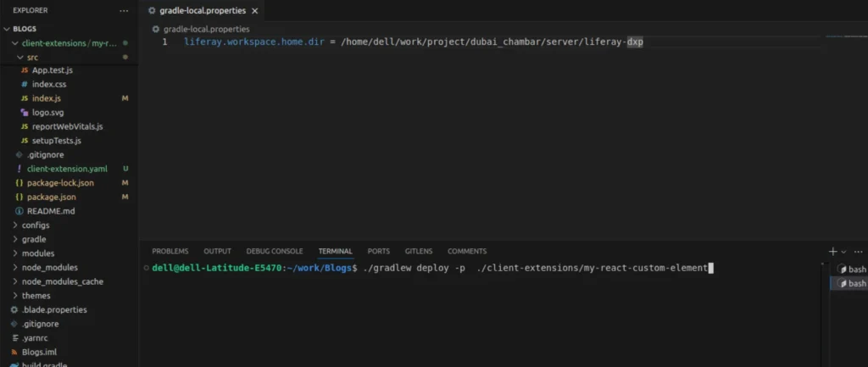The image size is (868, 367).
Task: Select the gradle-local.properties editor tab
Action: (202, 11)
